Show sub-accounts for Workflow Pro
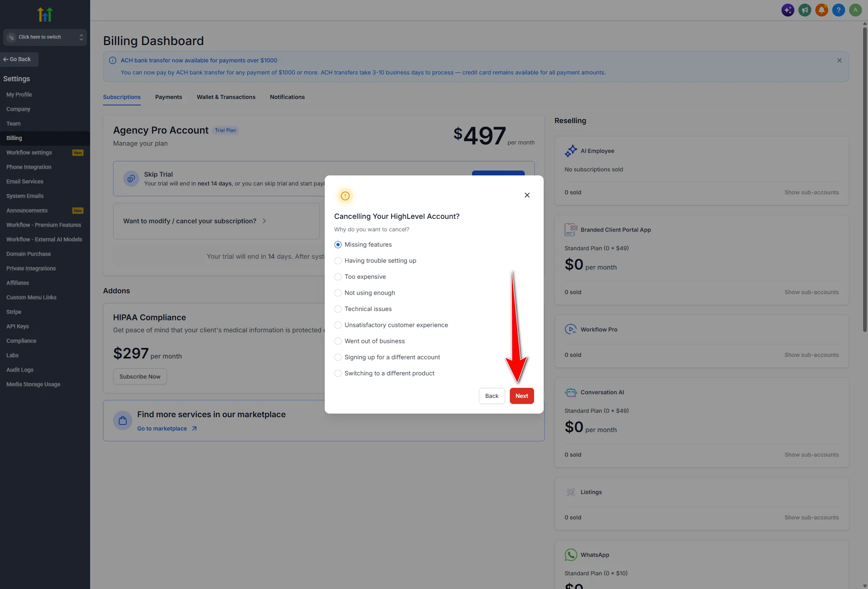Image resolution: width=868 pixels, height=589 pixels. point(812,355)
